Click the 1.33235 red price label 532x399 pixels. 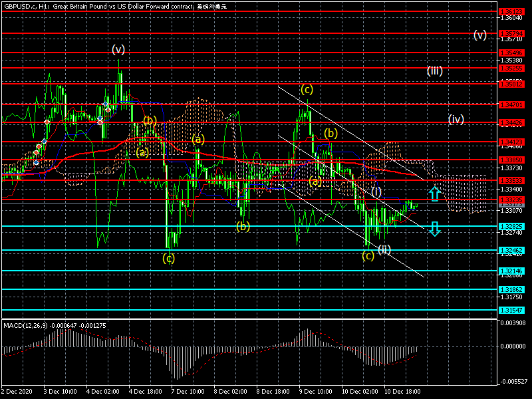coord(511,200)
